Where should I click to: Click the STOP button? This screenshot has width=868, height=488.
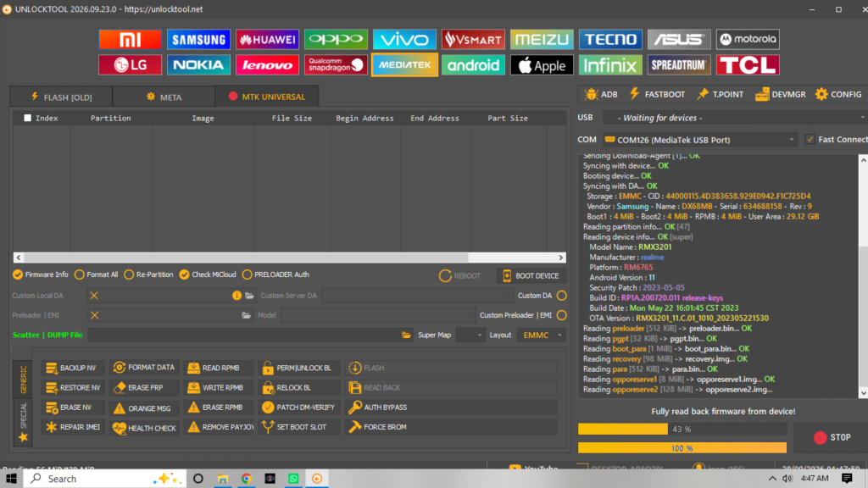(x=832, y=437)
